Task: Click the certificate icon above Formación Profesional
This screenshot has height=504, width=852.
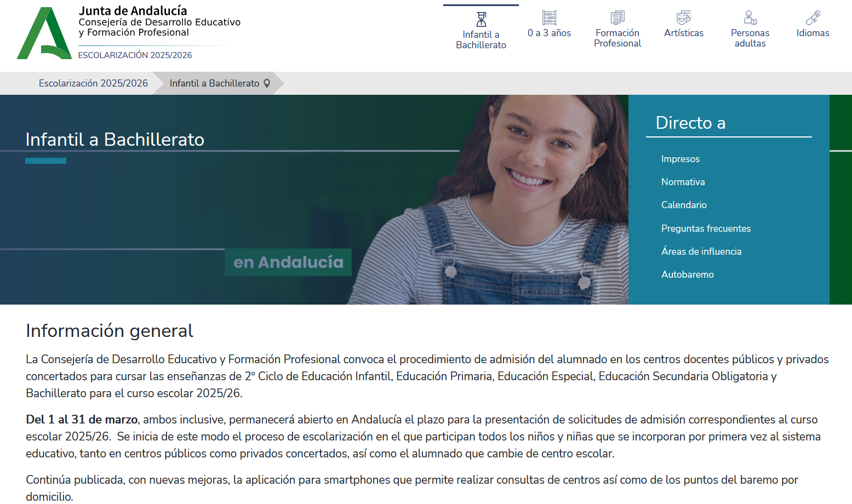Action: (x=617, y=18)
